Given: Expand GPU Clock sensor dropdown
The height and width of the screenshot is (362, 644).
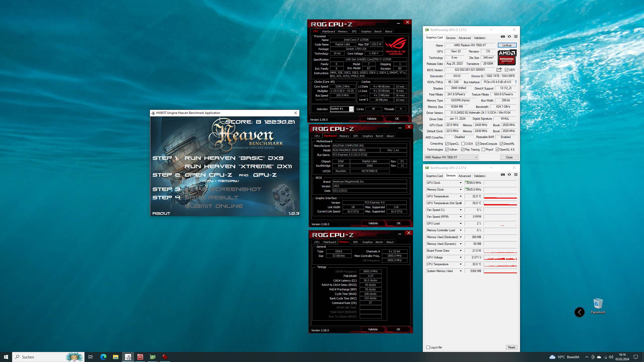Looking at the screenshot, I should tap(461, 183).
